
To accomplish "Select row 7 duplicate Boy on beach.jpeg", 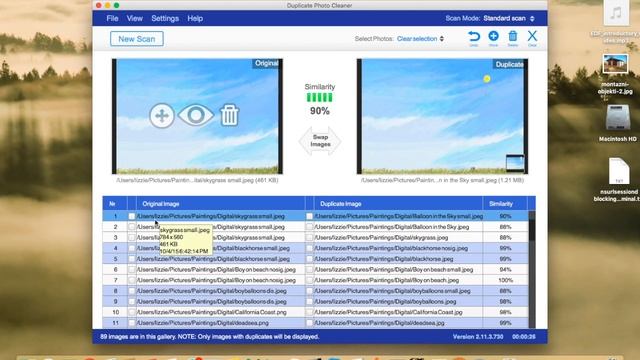I will (x=387, y=280).
